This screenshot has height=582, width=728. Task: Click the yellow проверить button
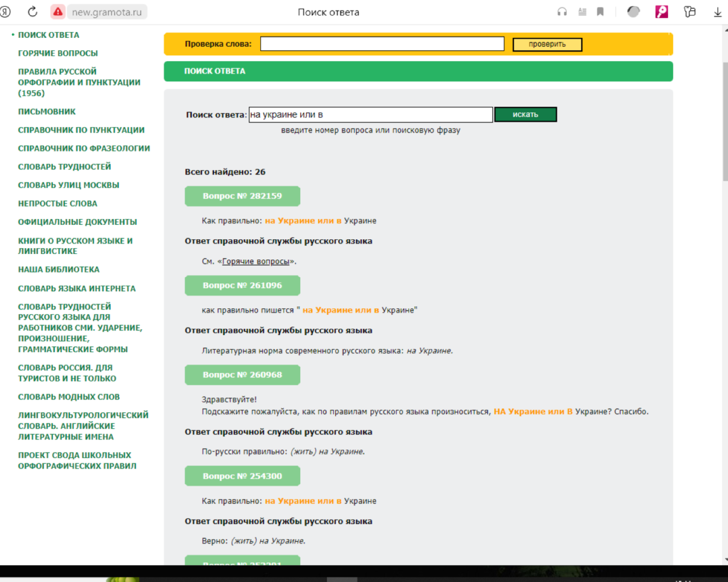click(x=547, y=44)
